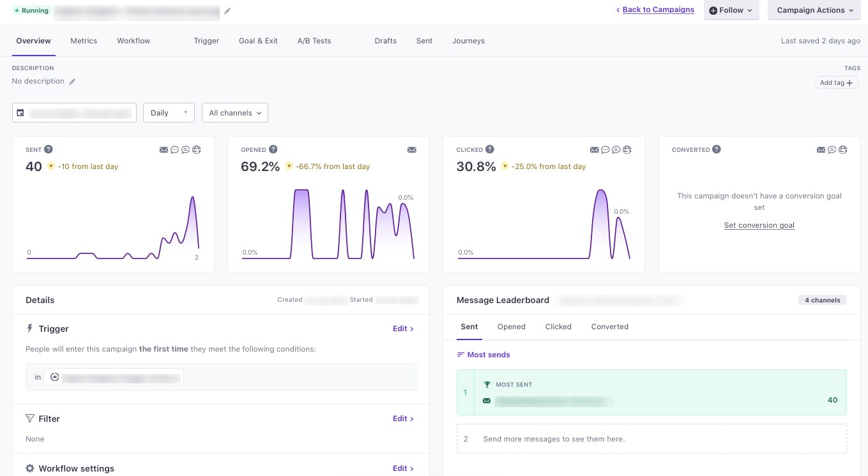Switch to the Workflow tab
This screenshot has height=476, width=868.
(x=133, y=41)
